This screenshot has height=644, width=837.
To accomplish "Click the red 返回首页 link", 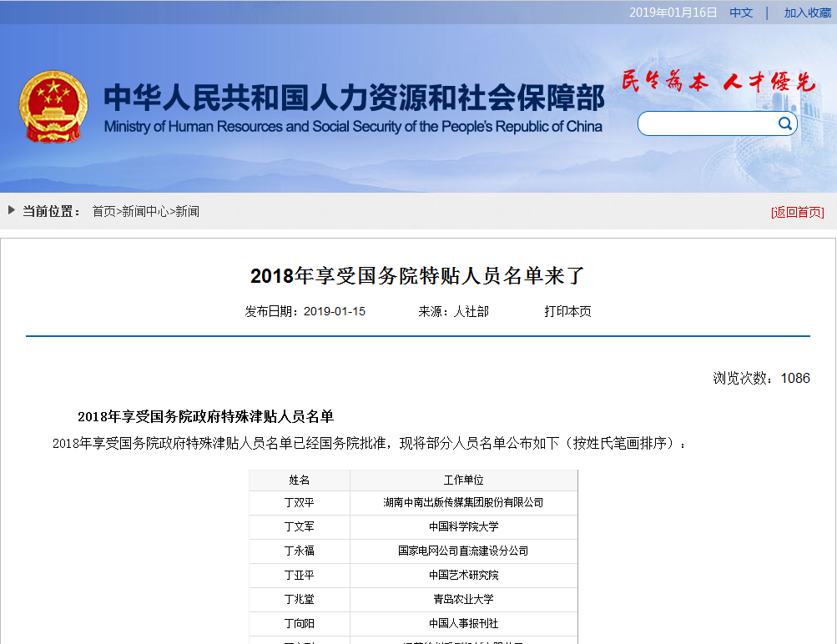I will click(x=797, y=212).
